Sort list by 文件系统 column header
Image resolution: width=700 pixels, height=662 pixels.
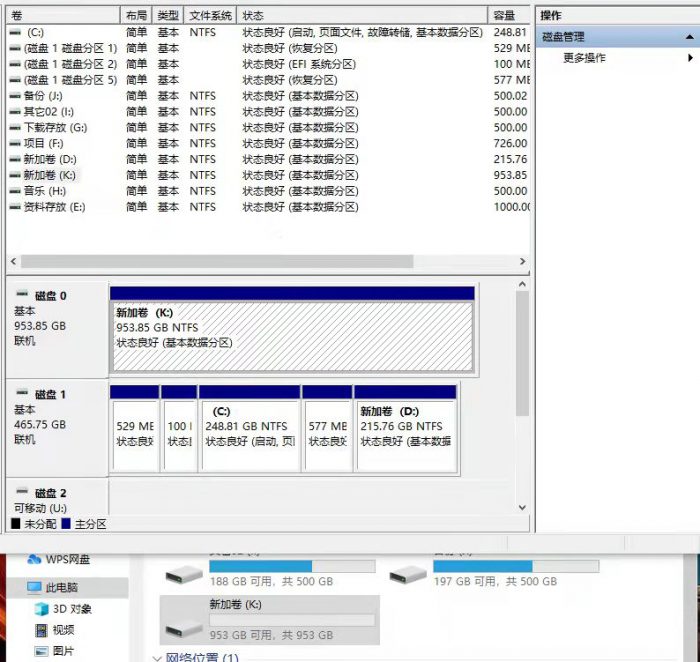210,16
